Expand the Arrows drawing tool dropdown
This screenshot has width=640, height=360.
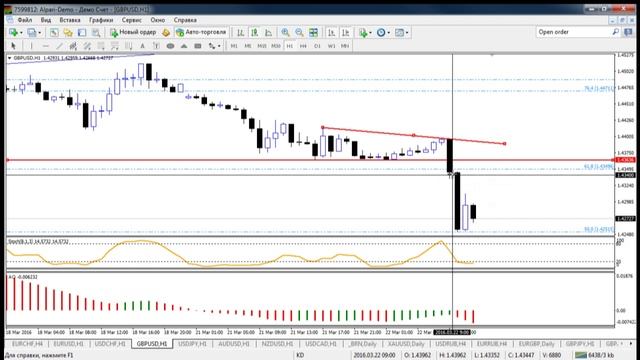point(219,46)
